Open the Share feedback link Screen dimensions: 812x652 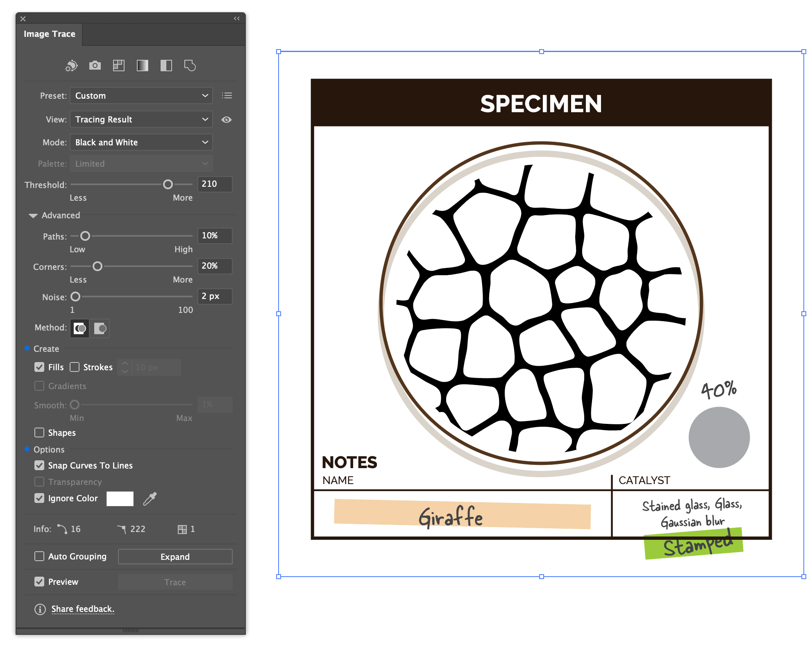[83, 609]
